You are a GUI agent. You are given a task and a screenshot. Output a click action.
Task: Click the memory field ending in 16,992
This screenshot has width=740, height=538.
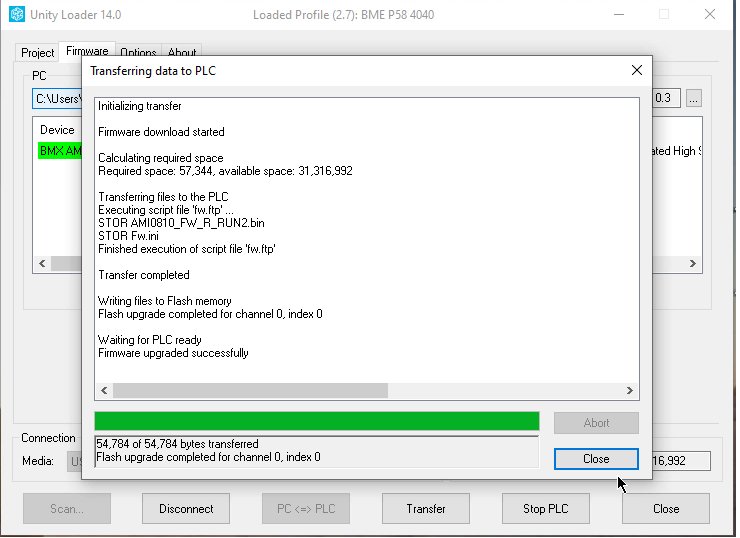click(x=681, y=461)
